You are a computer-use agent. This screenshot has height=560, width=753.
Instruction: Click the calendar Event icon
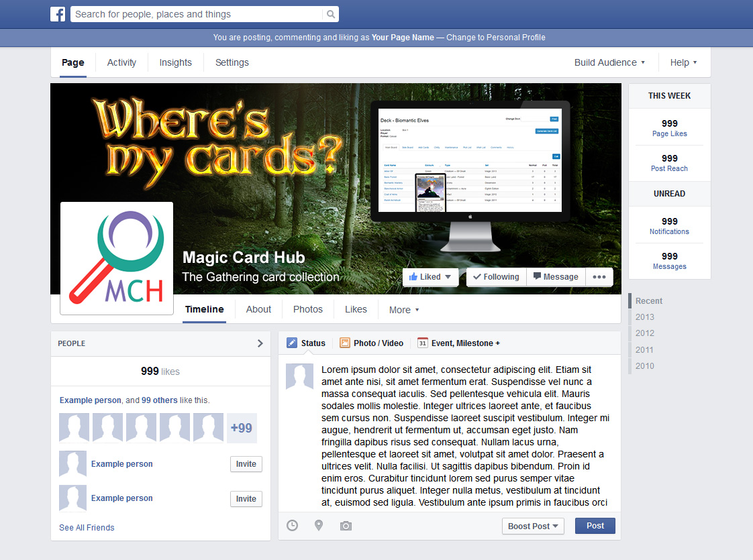point(423,343)
